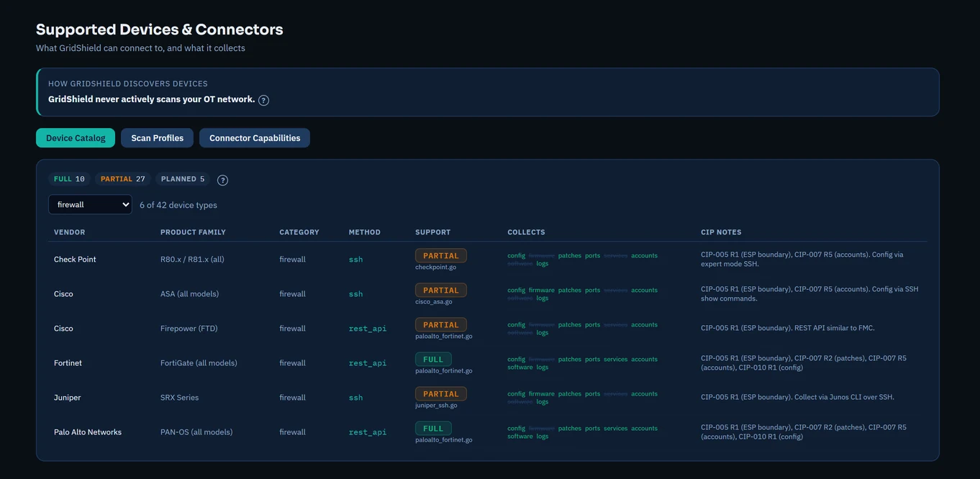Click config tag in Check Point row

point(516,255)
